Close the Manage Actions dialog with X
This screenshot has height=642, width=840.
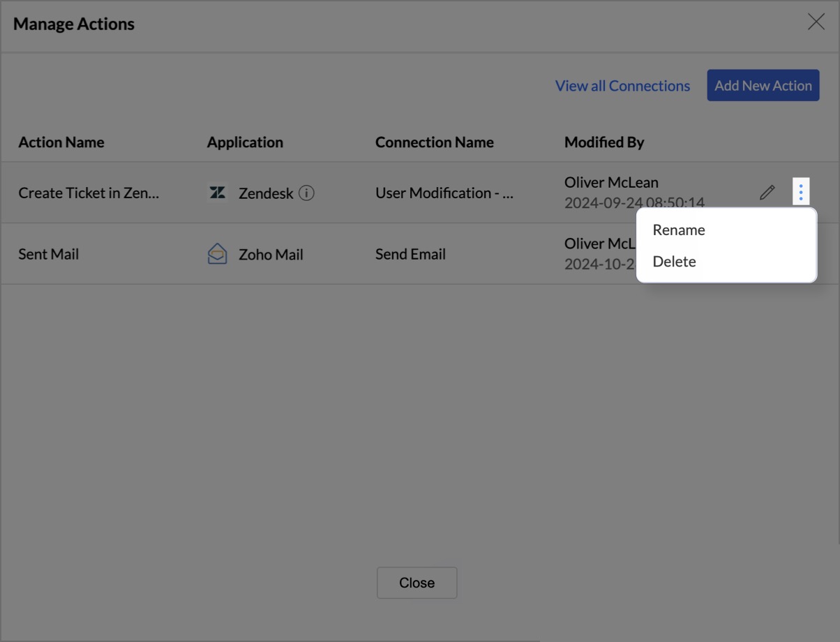816,22
